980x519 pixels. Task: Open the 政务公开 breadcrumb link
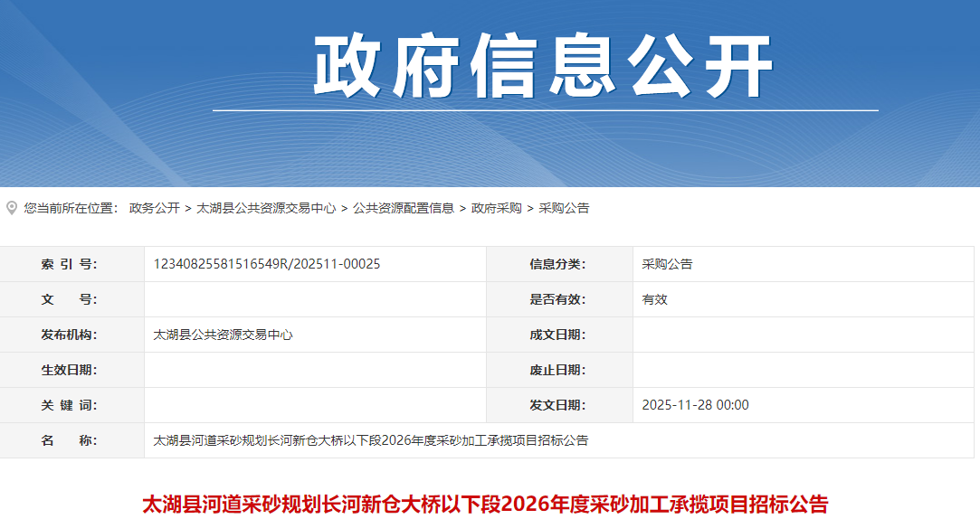coord(154,208)
